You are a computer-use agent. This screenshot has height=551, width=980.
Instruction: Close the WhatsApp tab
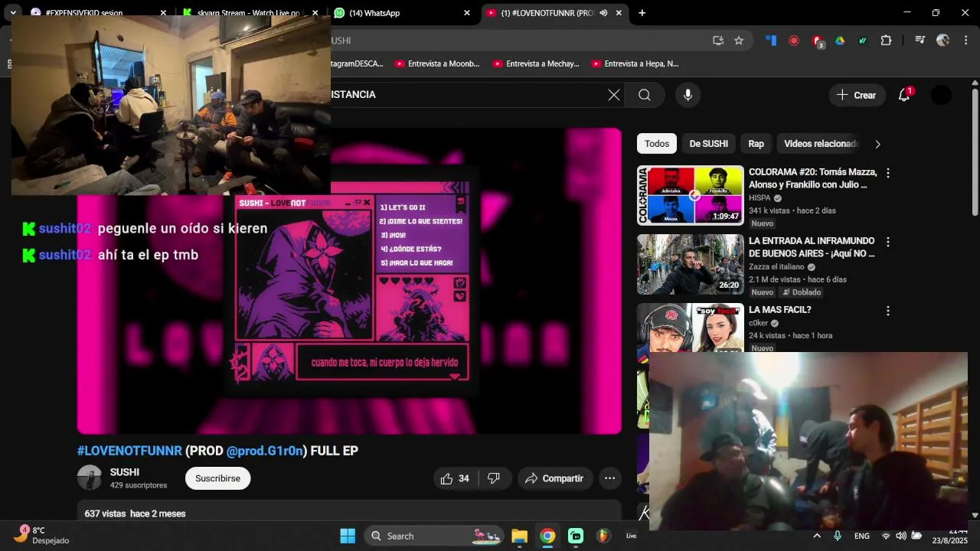tap(467, 13)
